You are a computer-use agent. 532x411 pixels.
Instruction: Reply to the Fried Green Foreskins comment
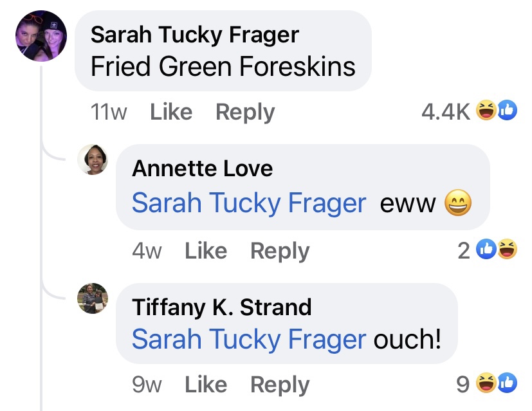[245, 113]
